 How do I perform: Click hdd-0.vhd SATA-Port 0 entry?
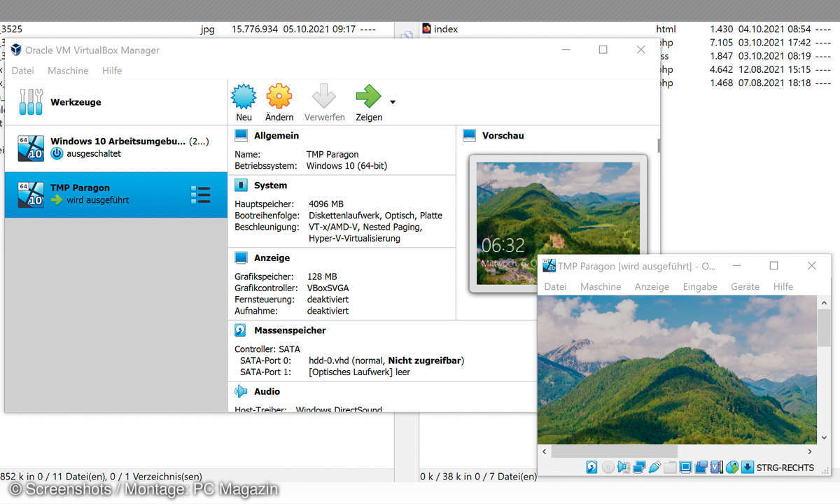click(x=386, y=360)
